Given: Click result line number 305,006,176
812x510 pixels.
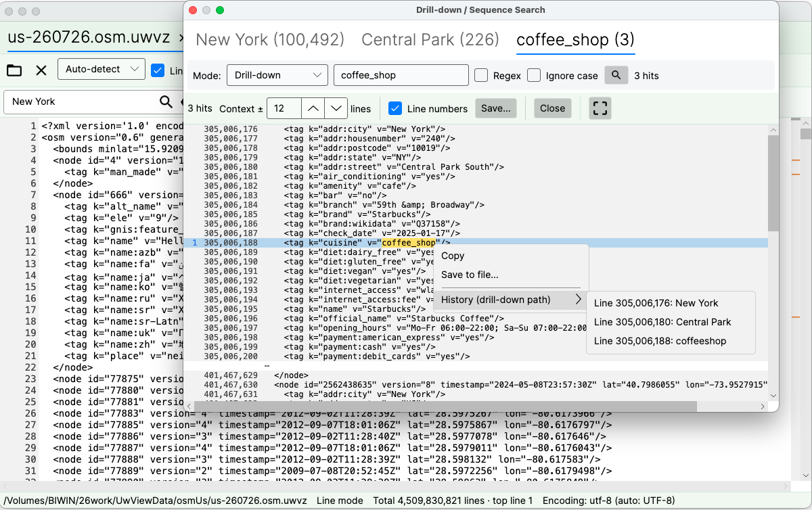Looking at the screenshot, I should 231,129.
